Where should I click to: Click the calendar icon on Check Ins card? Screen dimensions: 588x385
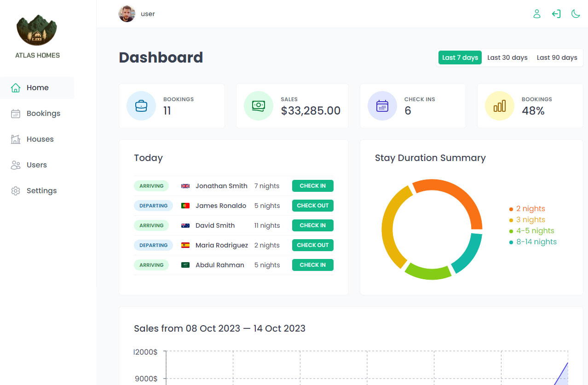pyautogui.click(x=382, y=106)
